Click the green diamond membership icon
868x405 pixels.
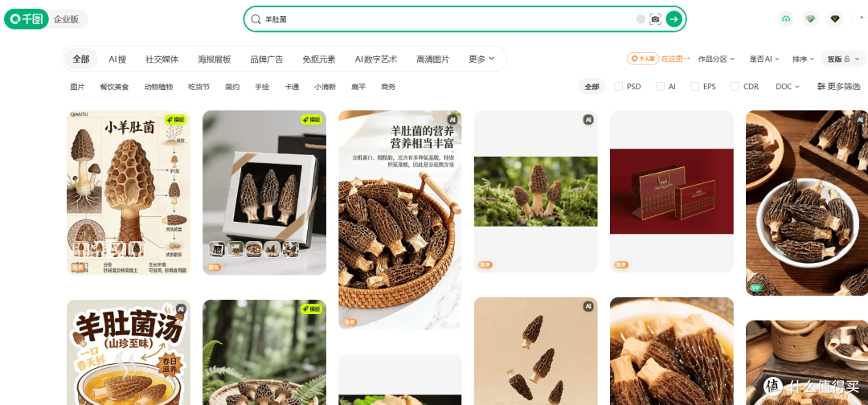tap(810, 19)
